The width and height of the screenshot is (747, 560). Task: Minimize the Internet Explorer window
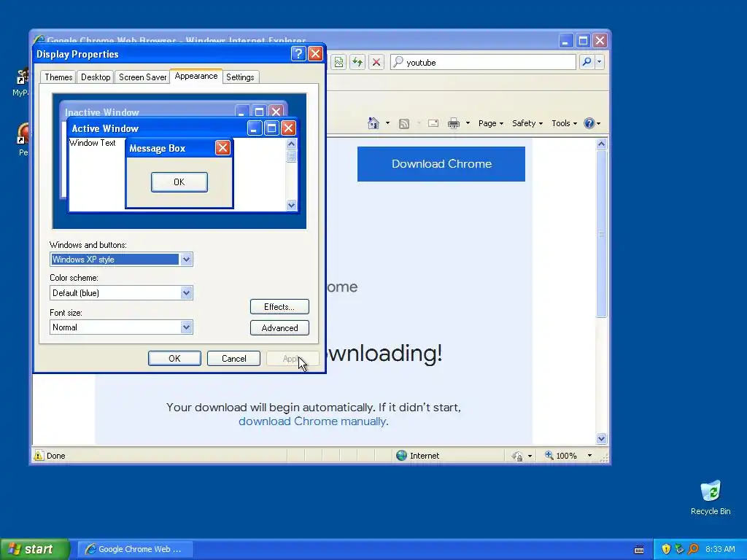pyautogui.click(x=565, y=41)
